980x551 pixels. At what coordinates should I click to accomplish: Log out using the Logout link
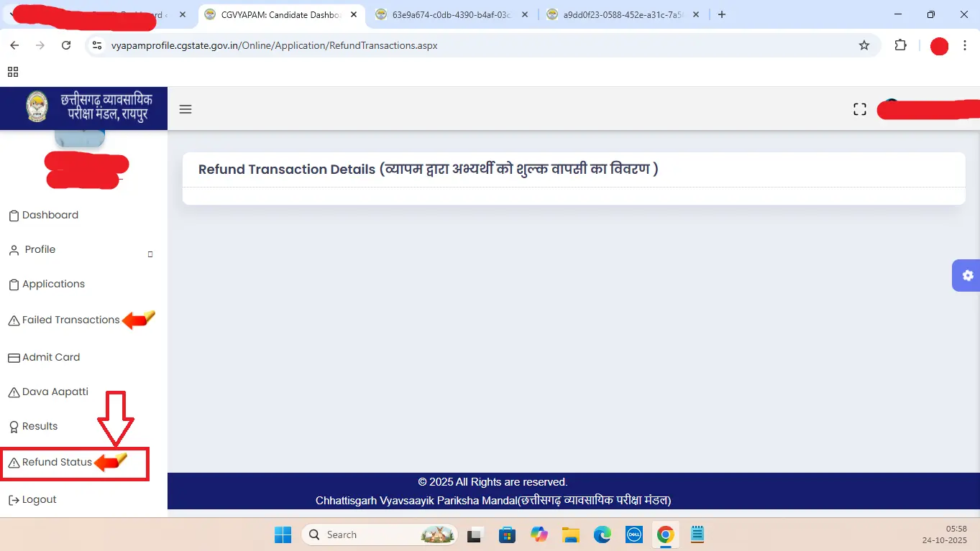[x=39, y=499]
